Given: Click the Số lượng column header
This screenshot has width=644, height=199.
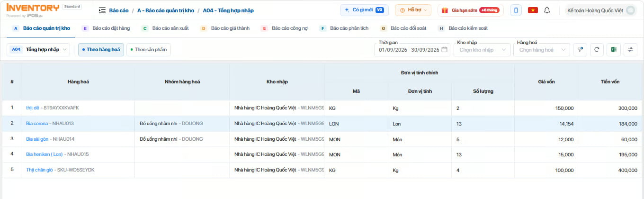Looking at the screenshot, I should pos(483,91).
